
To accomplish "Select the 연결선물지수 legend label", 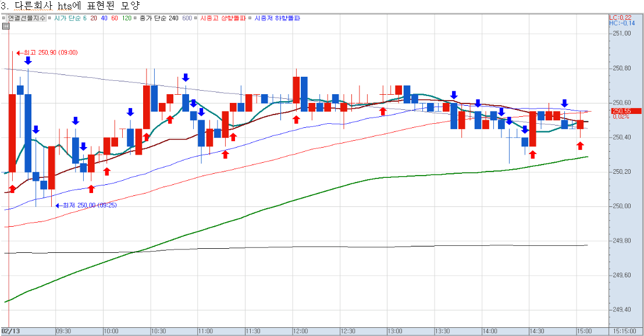I will point(27,18).
